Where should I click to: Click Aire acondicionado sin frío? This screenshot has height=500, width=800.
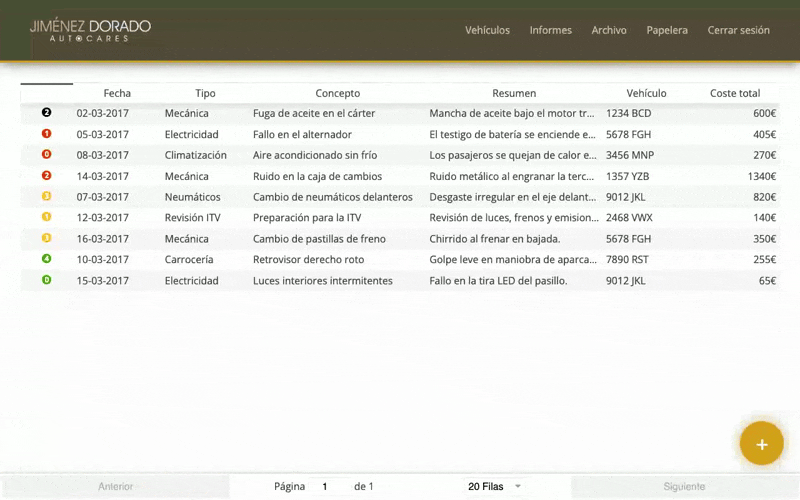click(x=315, y=155)
